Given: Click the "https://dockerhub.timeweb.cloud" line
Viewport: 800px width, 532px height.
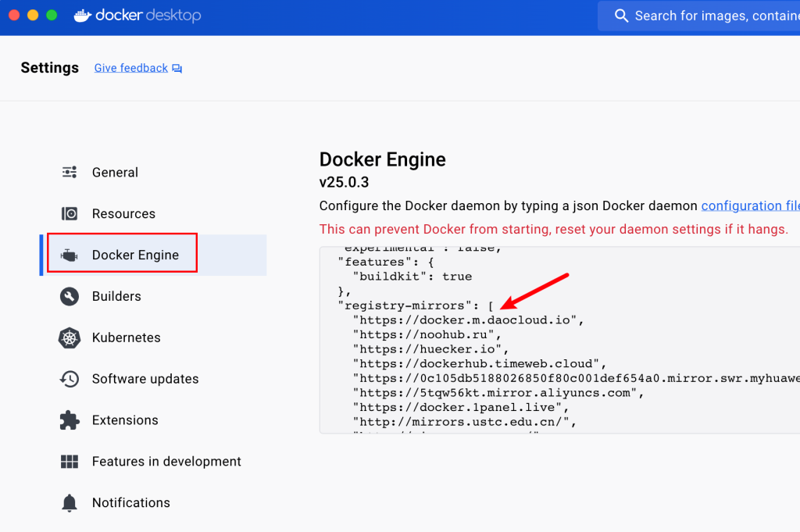Looking at the screenshot, I should pos(480,364).
